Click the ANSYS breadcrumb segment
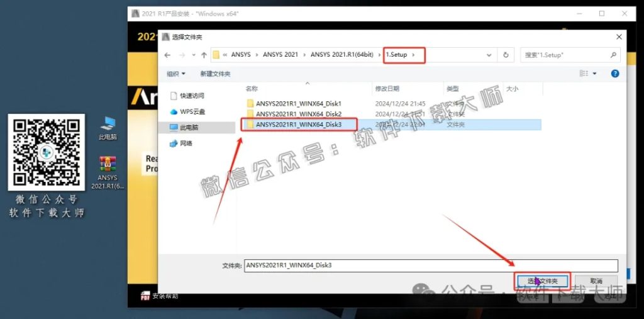This screenshot has height=319, width=644. [x=241, y=54]
